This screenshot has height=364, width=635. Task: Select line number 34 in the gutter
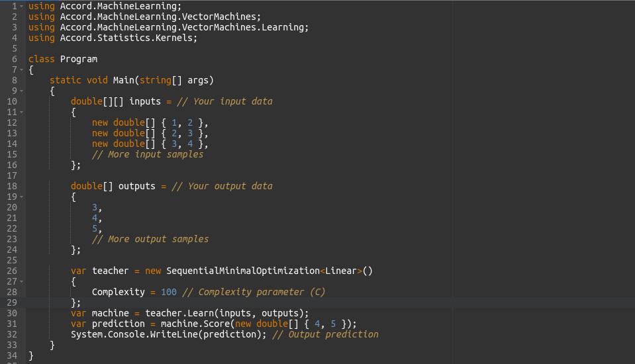(x=11, y=355)
